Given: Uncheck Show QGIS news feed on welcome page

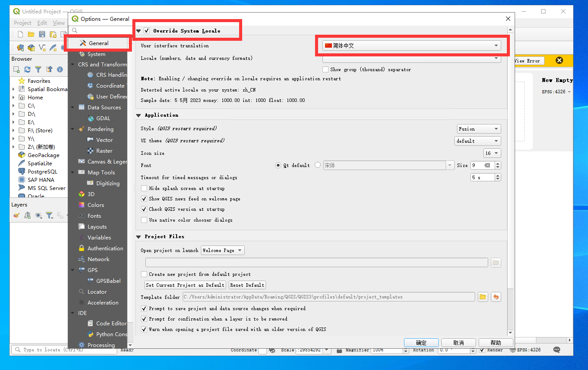Looking at the screenshot, I should click(144, 199).
